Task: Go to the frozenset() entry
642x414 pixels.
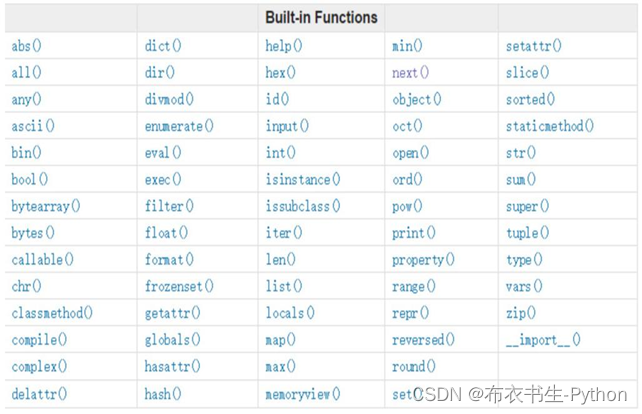Action: click(179, 286)
